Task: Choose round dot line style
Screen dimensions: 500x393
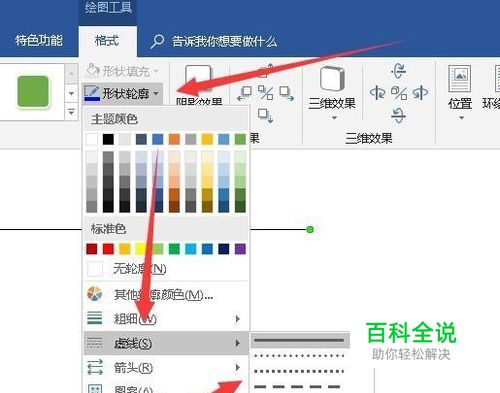Action: 300,356
